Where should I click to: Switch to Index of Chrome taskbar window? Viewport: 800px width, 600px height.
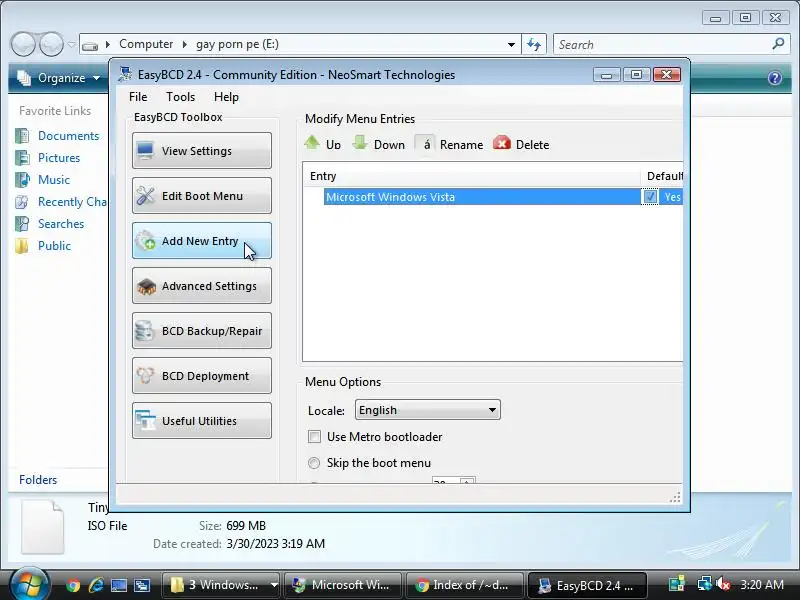point(464,585)
